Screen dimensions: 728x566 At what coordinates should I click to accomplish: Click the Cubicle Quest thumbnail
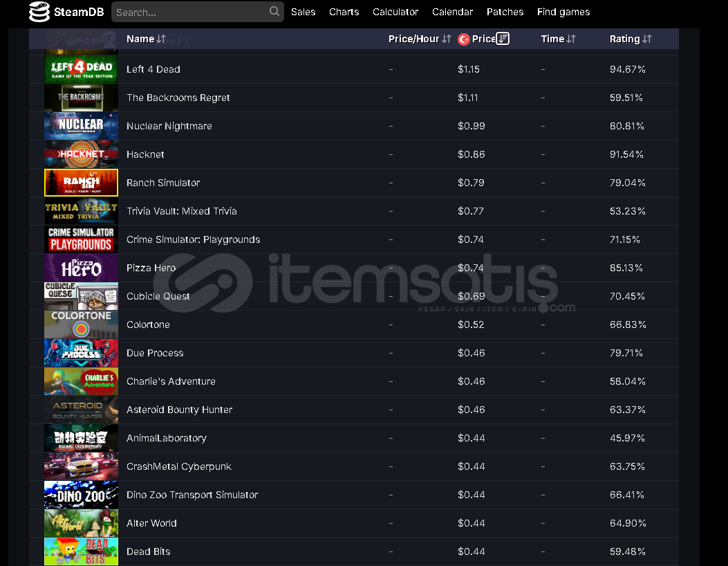click(82, 296)
